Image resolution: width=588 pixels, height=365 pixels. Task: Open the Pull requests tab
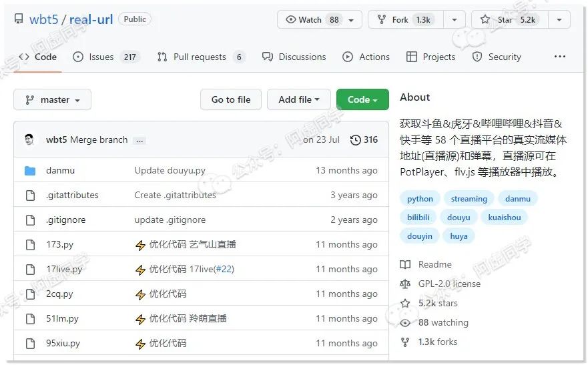pyautogui.click(x=202, y=57)
